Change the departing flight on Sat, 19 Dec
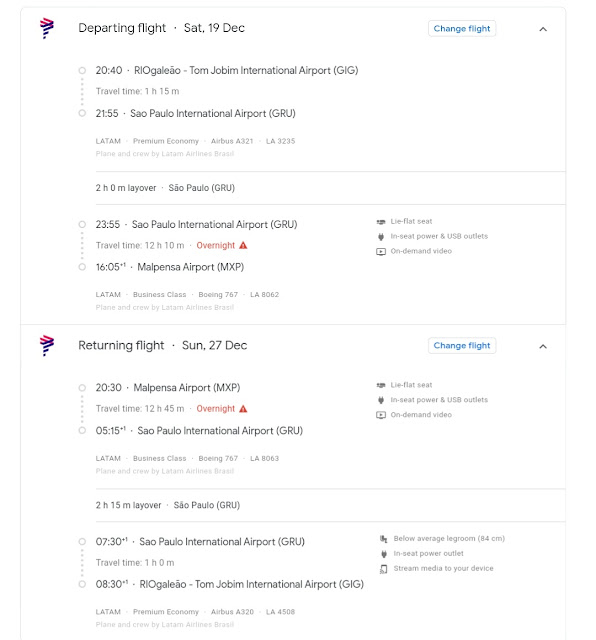Image resolution: width=596 pixels, height=640 pixels. (x=462, y=29)
